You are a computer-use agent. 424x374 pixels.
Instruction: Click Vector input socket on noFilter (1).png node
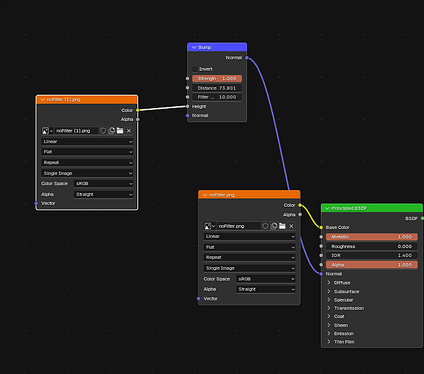click(x=36, y=203)
